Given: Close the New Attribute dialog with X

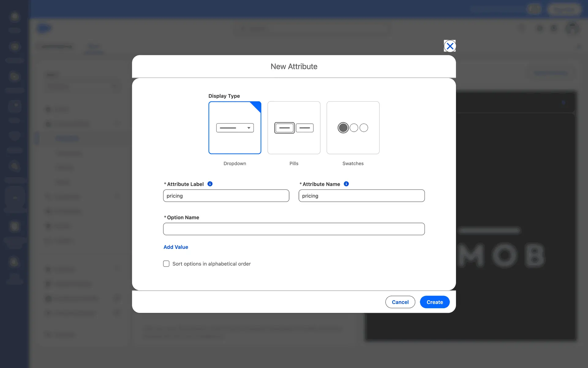Looking at the screenshot, I should (x=450, y=46).
